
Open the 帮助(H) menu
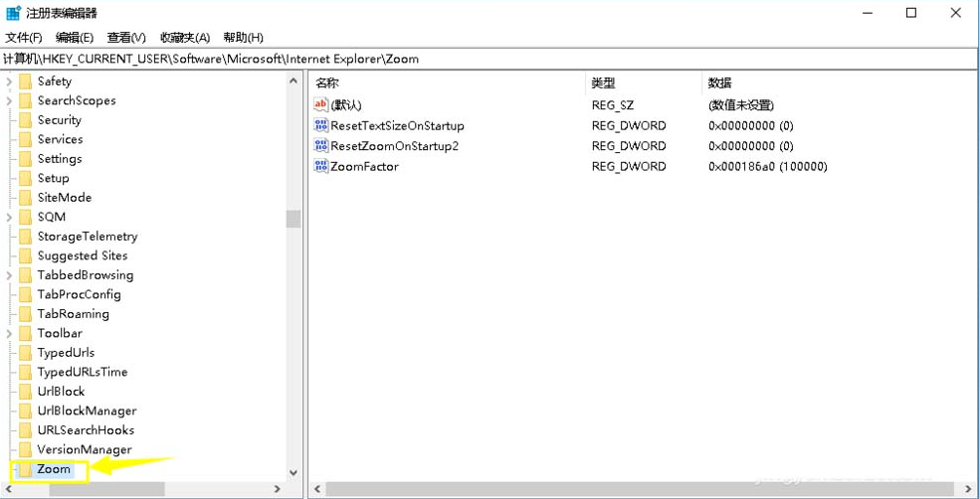pos(243,38)
